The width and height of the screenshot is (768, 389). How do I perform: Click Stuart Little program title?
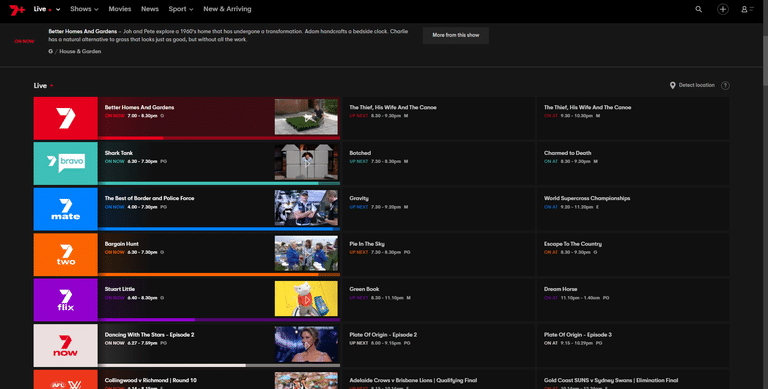coord(120,289)
